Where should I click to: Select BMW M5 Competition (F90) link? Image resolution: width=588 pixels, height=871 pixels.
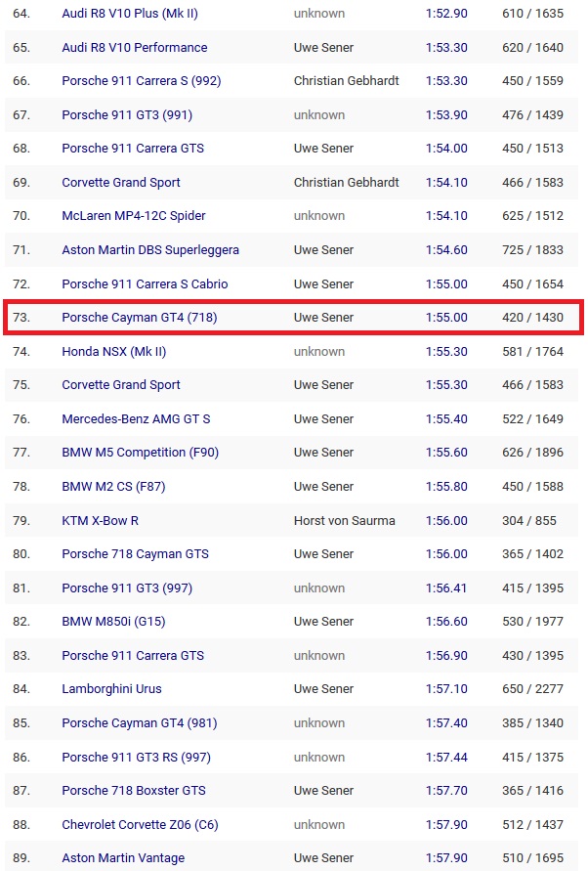coord(137,453)
